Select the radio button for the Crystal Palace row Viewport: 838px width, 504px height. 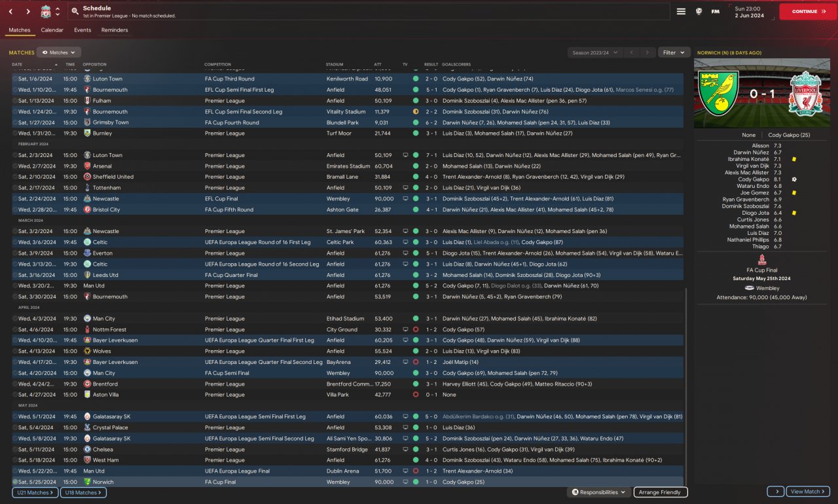point(15,427)
